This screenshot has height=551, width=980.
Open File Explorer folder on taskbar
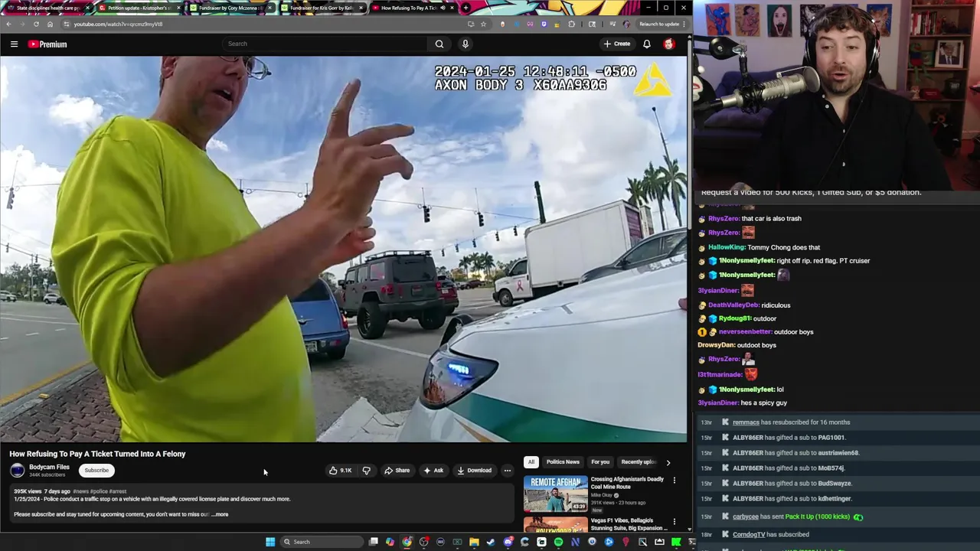(x=474, y=542)
